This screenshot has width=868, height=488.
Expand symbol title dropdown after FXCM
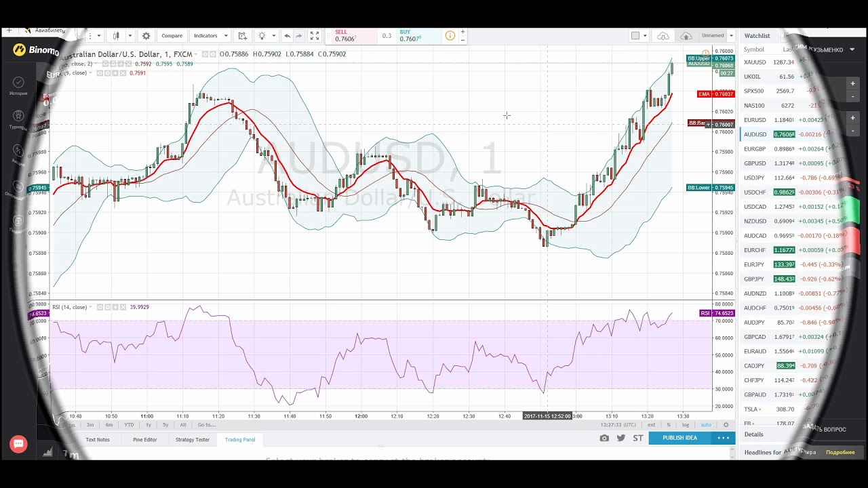coord(196,54)
